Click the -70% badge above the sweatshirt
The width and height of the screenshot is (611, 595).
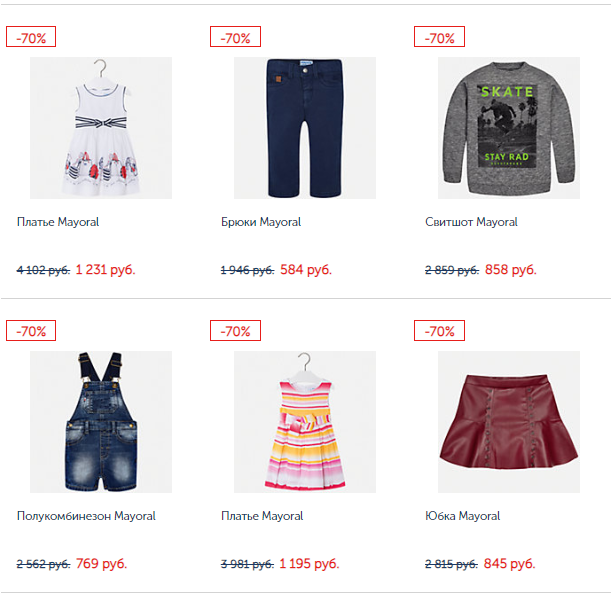tap(440, 37)
